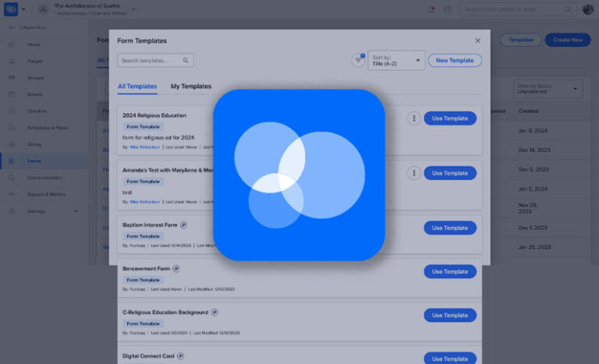This screenshot has width=599, height=364.
Task: Select the All Templates tab
Action: tap(136, 87)
